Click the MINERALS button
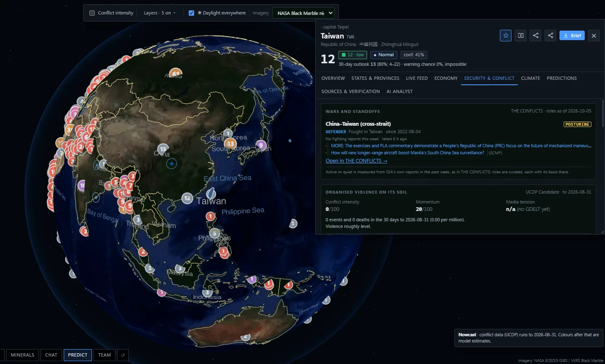 pos(22,355)
